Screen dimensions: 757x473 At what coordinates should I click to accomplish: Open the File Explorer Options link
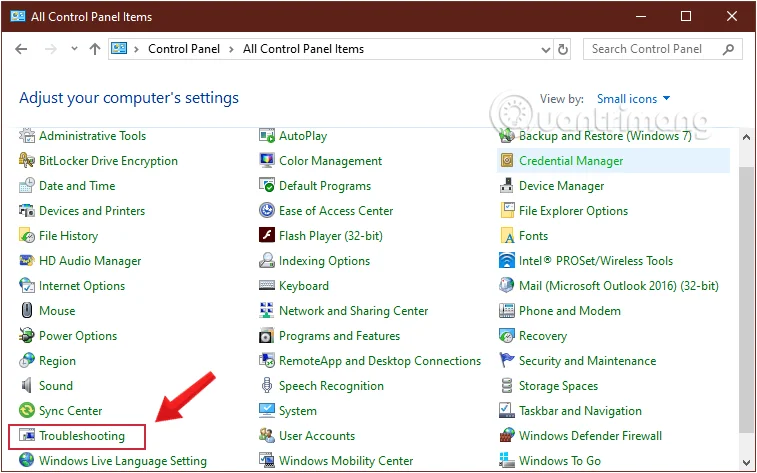tap(573, 211)
